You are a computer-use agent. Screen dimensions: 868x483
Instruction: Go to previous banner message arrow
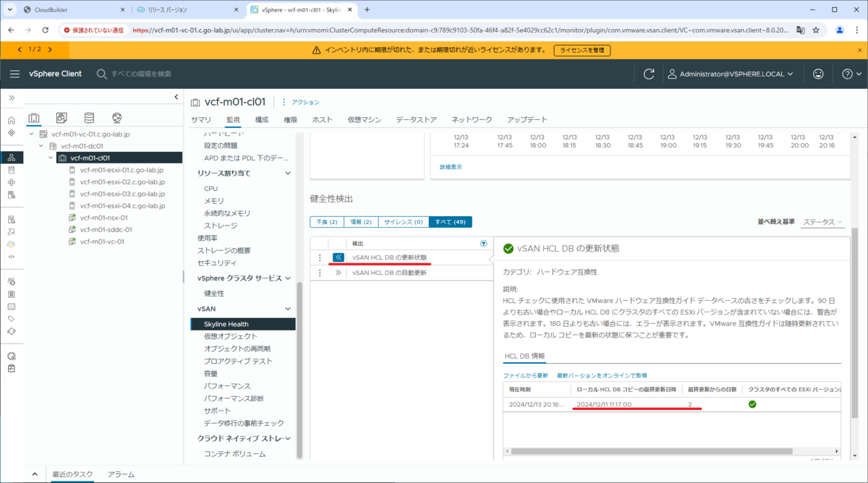tap(20, 50)
